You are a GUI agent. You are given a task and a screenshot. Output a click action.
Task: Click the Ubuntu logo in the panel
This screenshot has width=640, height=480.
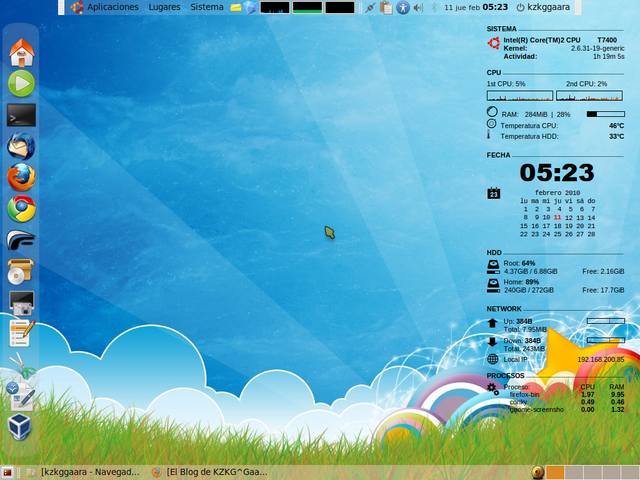click(77, 7)
